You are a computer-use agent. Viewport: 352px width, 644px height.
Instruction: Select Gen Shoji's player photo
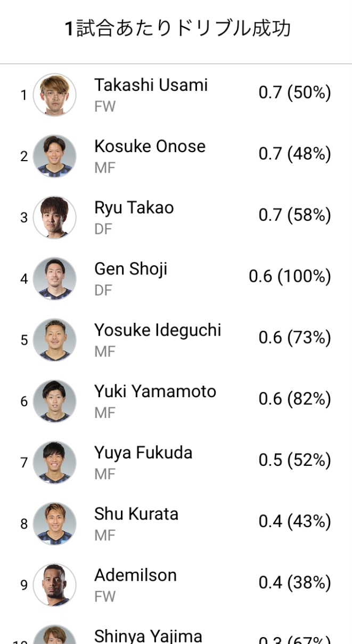click(54, 279)
